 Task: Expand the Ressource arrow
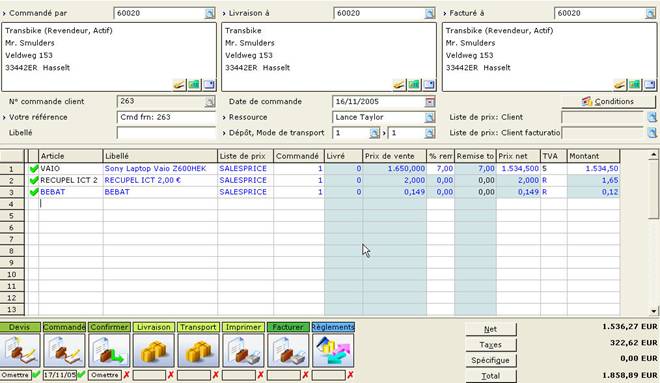coord(224,118)
